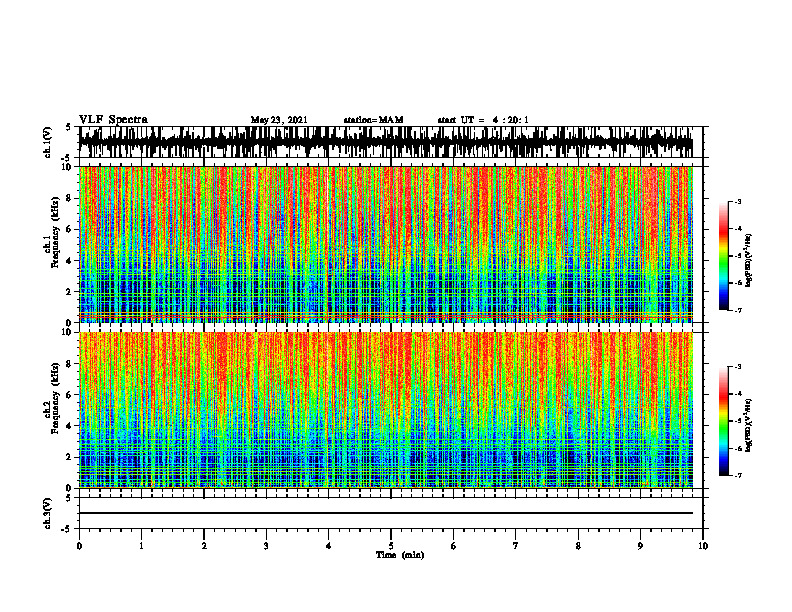Click the '-7' label on ch.1 color bar
Screen dimensions: 792x612
[738, 311]
